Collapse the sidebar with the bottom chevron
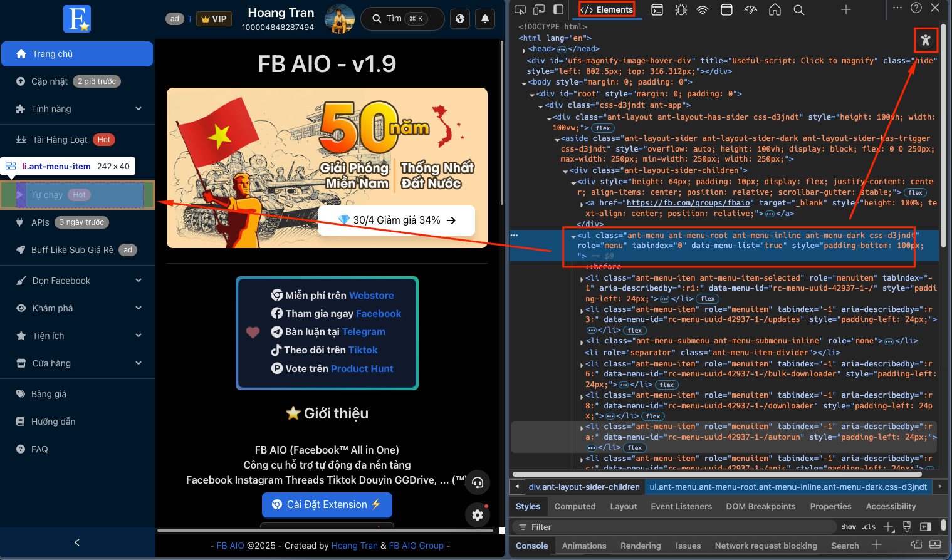This screenshot has height=560, width=952. click(77, 542)
